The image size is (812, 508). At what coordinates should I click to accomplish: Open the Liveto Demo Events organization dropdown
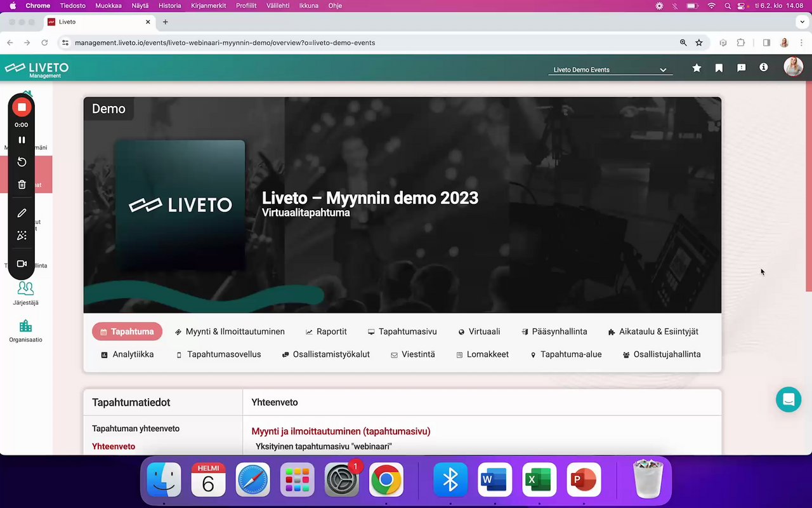coord(610,70)
